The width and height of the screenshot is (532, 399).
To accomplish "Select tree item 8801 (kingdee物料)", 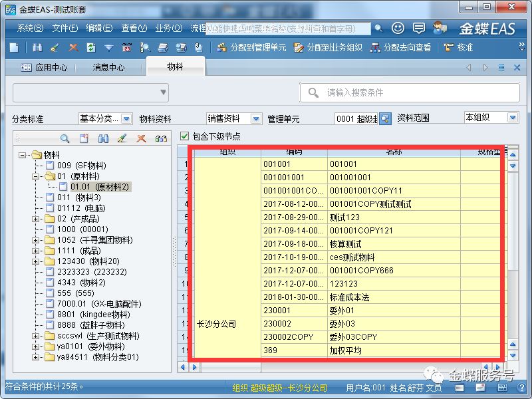I will click(x=93, y=315).
